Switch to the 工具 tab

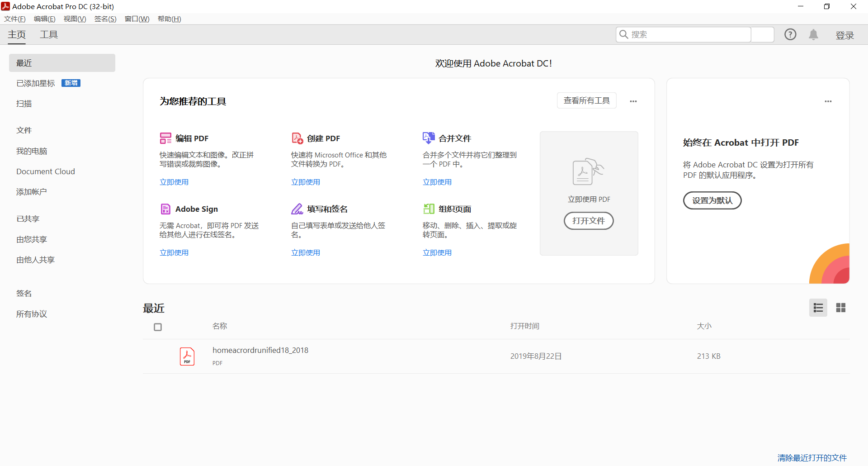click(49, 35)
